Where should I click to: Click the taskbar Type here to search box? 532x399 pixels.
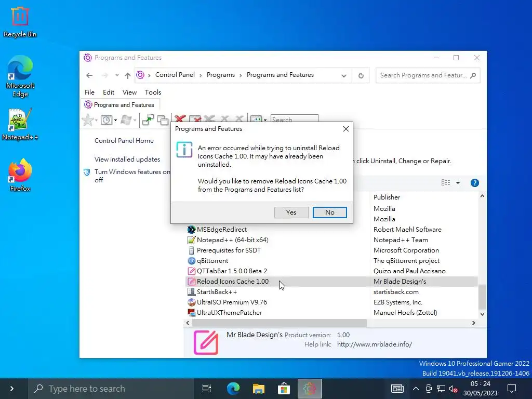[x=111, y=389]
